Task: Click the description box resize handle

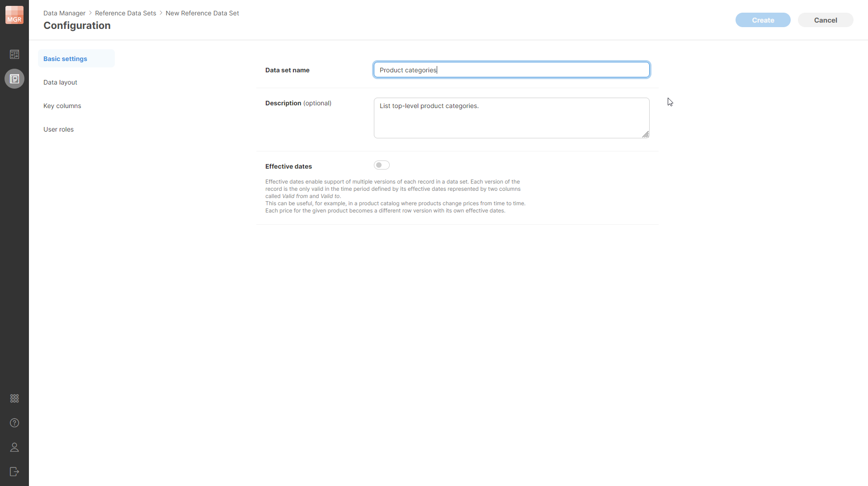Action: pos(646,134)
